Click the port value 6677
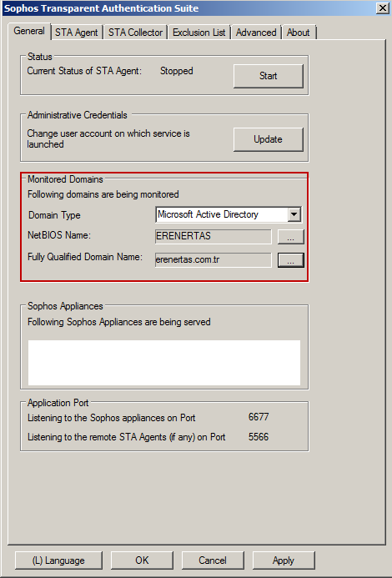Screen dimensions: 392x578 coord(259,417)
